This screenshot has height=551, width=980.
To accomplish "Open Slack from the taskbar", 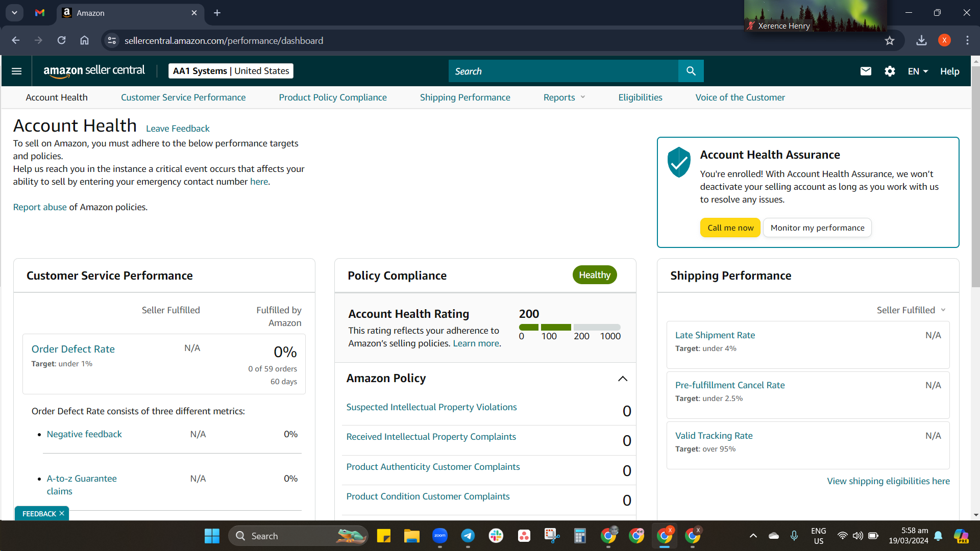I will point(496,536).
